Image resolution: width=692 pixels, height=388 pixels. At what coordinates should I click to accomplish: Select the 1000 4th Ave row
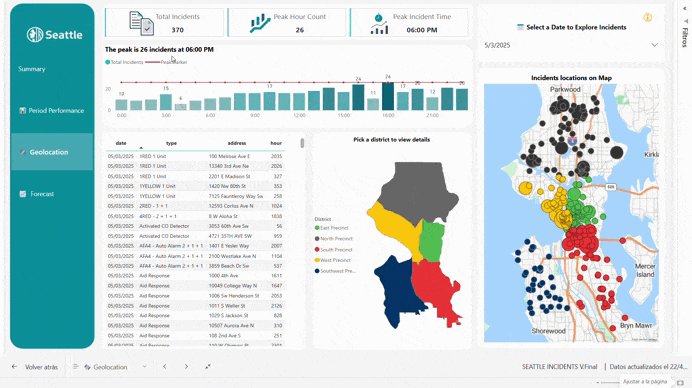tap(195, 275)
